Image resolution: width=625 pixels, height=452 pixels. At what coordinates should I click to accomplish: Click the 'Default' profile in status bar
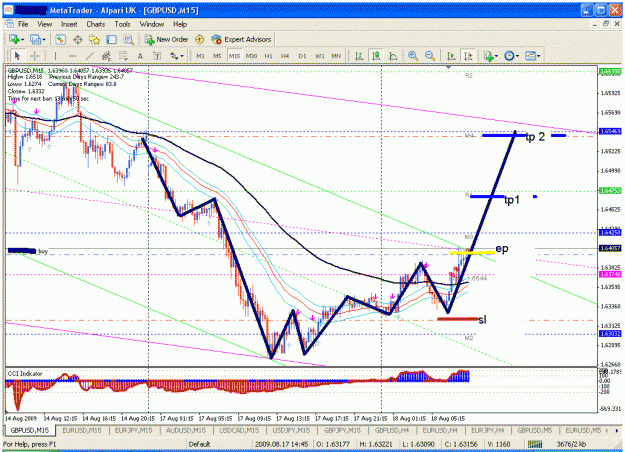point(199,444)
